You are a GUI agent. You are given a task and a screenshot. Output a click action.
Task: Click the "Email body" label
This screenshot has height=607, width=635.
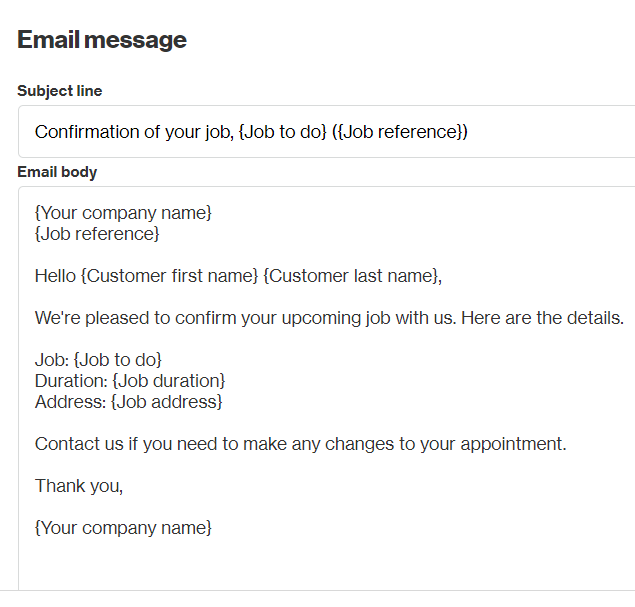click(x=57, y=172)
